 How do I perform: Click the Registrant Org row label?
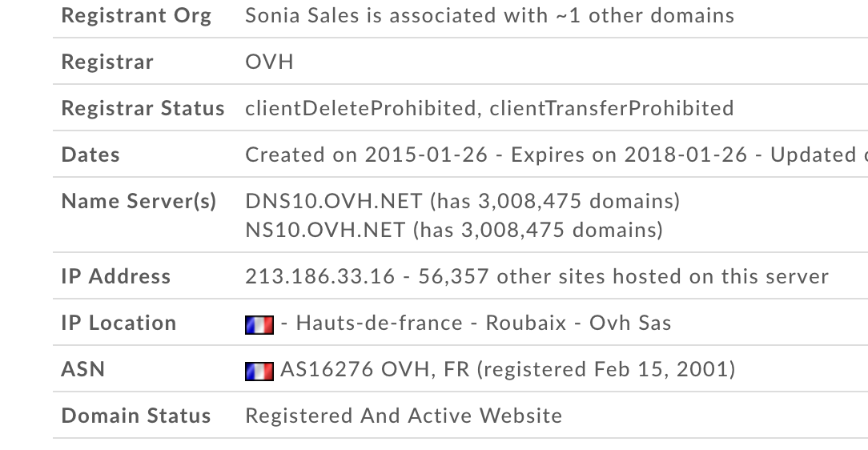point(136,15)
